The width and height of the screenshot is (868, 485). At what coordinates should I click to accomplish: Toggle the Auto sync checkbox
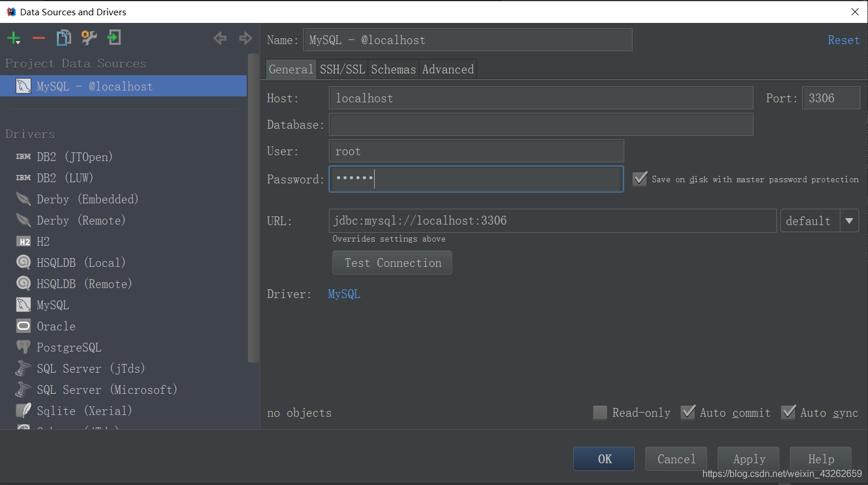788,412
